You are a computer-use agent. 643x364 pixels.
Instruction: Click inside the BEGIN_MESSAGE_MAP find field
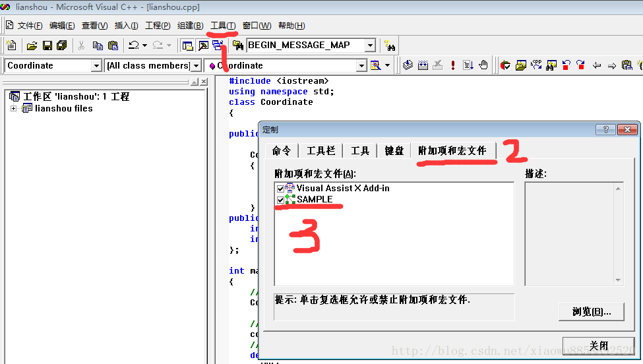click(x=305, y=45)
